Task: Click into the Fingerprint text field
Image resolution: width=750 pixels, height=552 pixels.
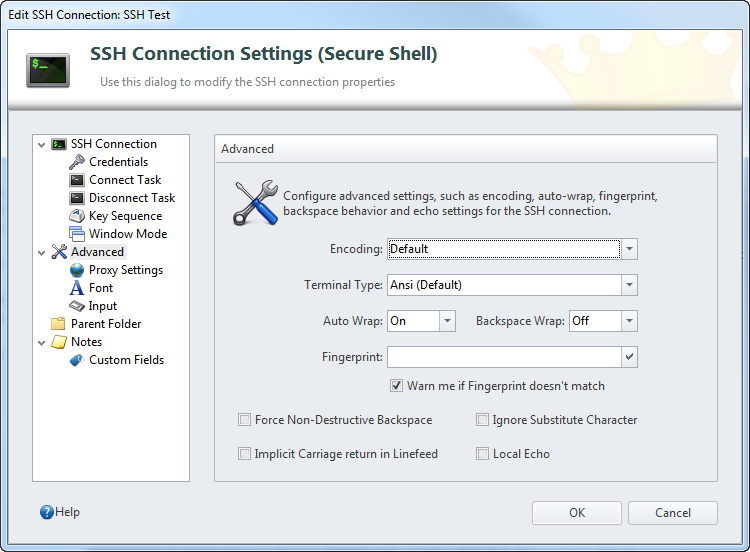Action: click(504, 357)
